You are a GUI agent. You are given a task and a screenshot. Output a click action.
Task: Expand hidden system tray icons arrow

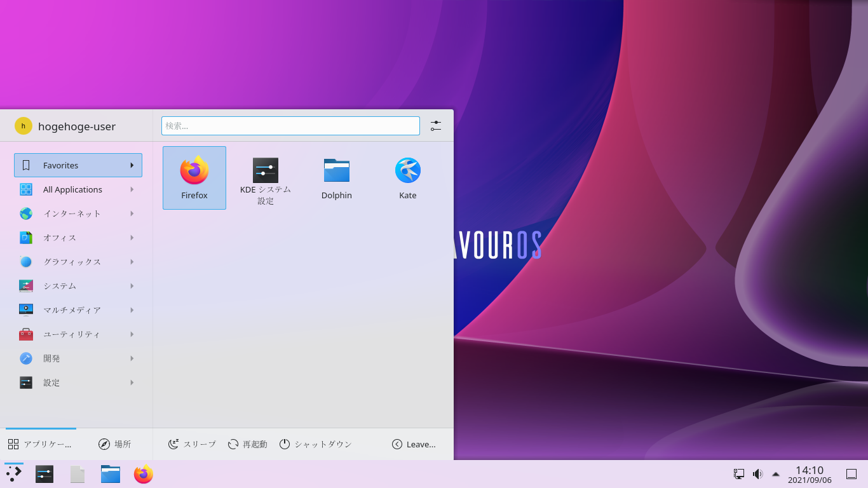[x=776, y=474]
